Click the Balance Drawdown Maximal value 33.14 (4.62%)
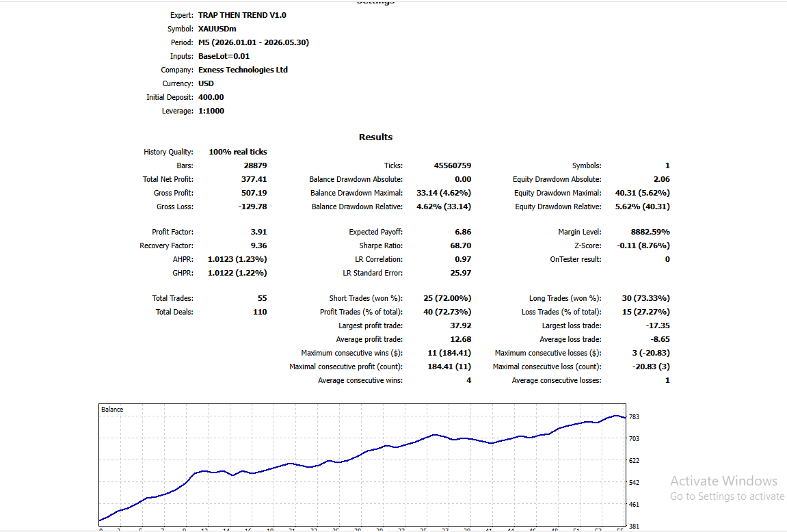 pos(444,193)
